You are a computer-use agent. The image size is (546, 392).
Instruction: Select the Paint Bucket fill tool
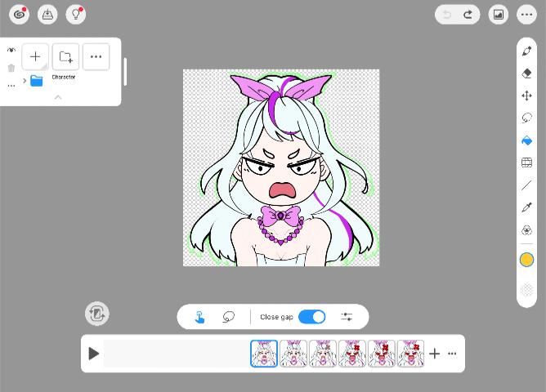tap(526, 140)
